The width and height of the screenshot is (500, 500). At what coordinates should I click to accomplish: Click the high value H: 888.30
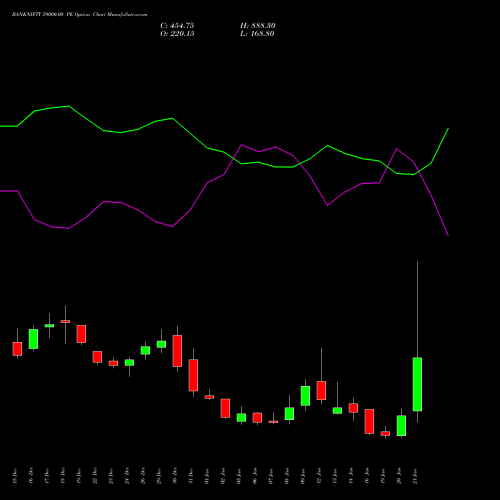point(257,26)
